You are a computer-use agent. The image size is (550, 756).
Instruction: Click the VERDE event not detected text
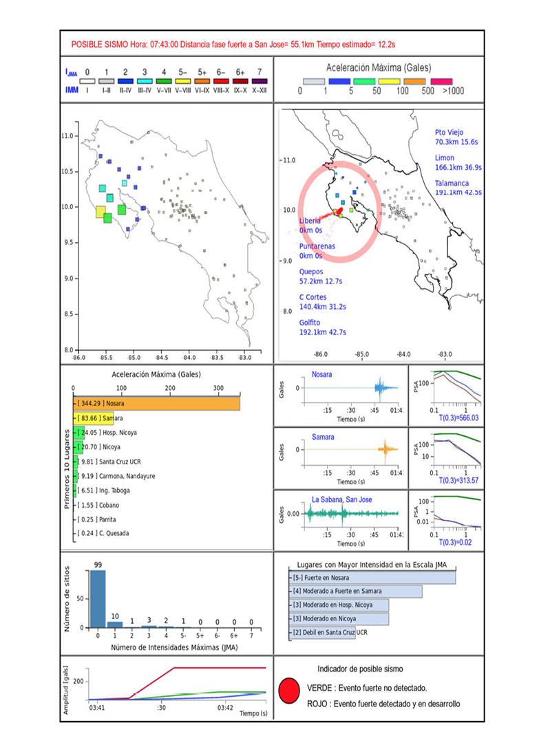pyautogui.click(x=367, y=688)
